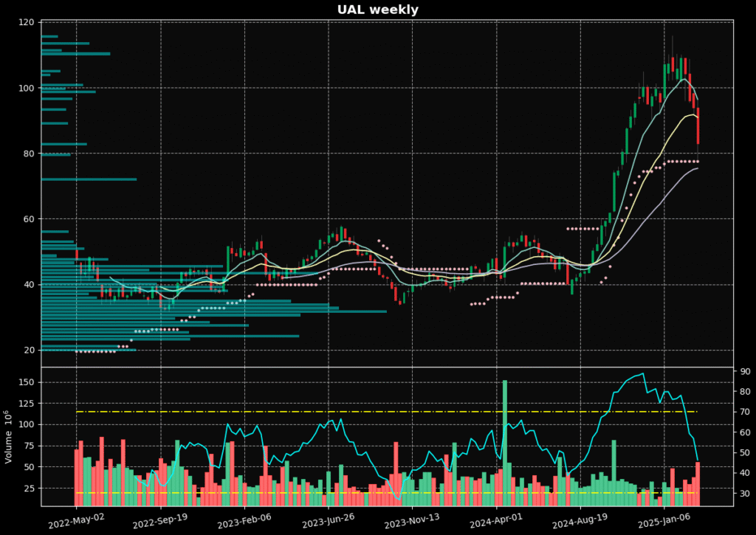Click the 30 RSI axis label
The height and width of the screenshot is (535, 756).
pos(746,494)
